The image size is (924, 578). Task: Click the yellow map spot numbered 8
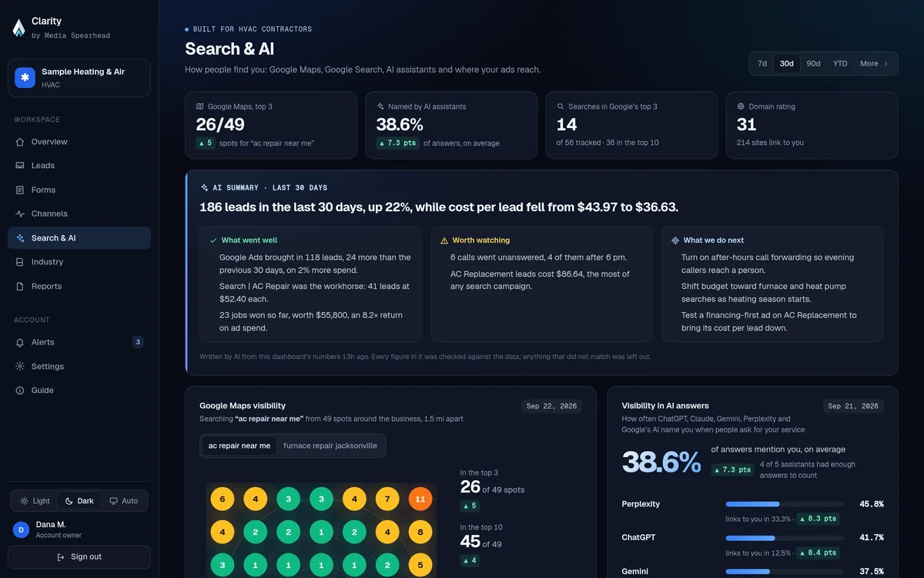coord(420,532)
